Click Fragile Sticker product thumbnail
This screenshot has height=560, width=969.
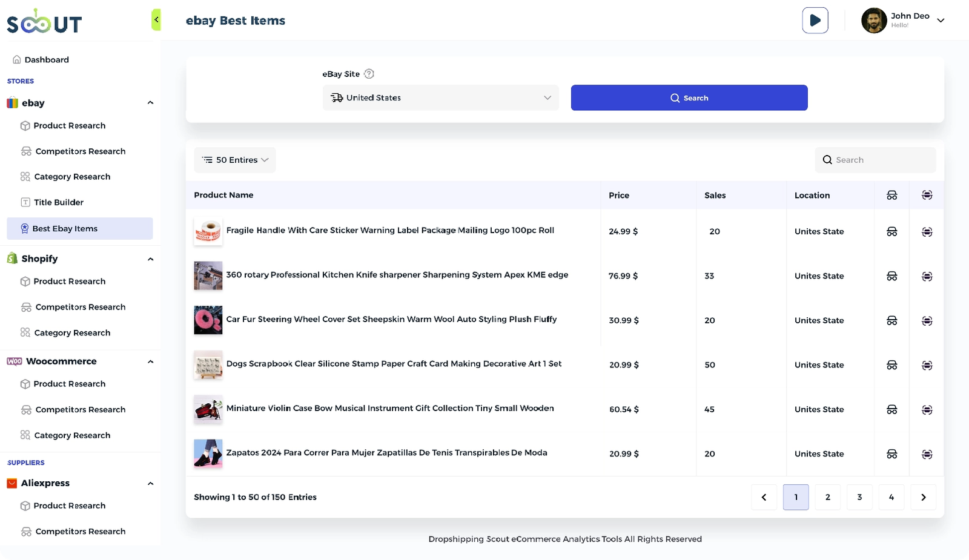pyautogui.click(x=208, y=231)
